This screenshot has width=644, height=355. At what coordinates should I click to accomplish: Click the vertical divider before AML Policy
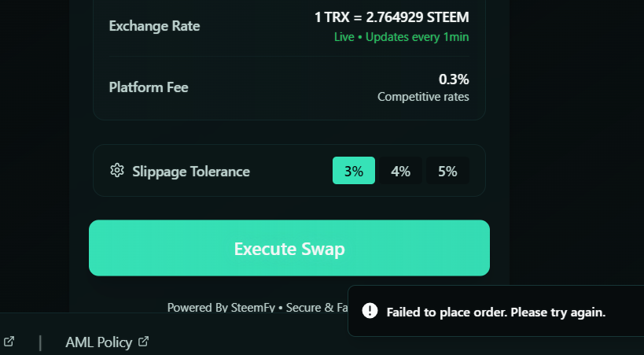[x=40, y=342]
